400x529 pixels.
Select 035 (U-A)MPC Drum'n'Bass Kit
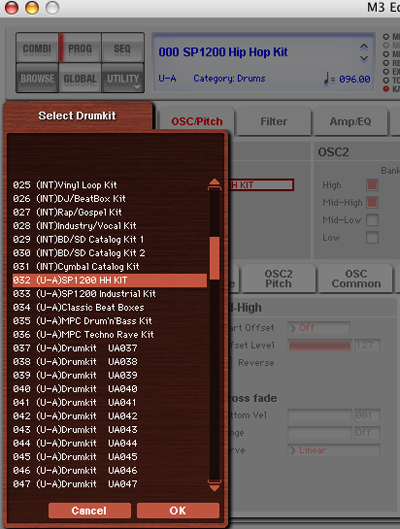(110, 321)
